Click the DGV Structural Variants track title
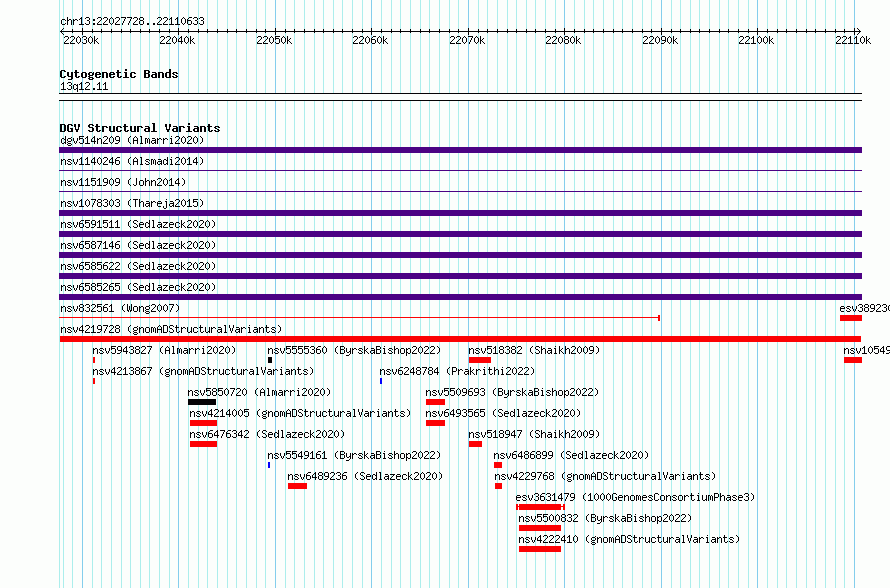This screenshot has height=588, width=890. click(x=140, y=128)
